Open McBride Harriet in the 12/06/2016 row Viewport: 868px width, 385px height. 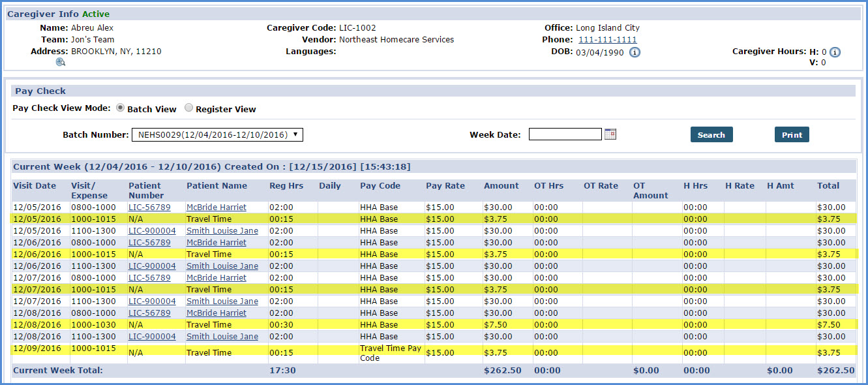click(x=217, y=243)
